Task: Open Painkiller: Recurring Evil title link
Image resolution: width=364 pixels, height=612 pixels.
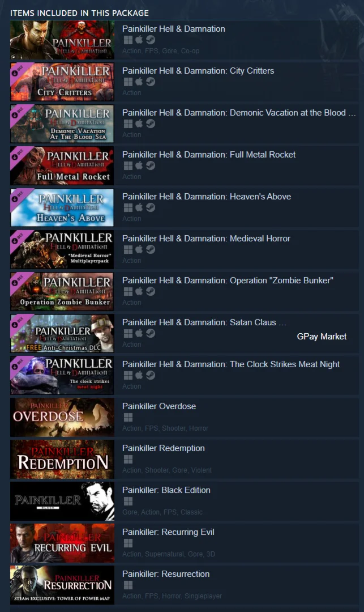Action: click(x=168, y=532)
